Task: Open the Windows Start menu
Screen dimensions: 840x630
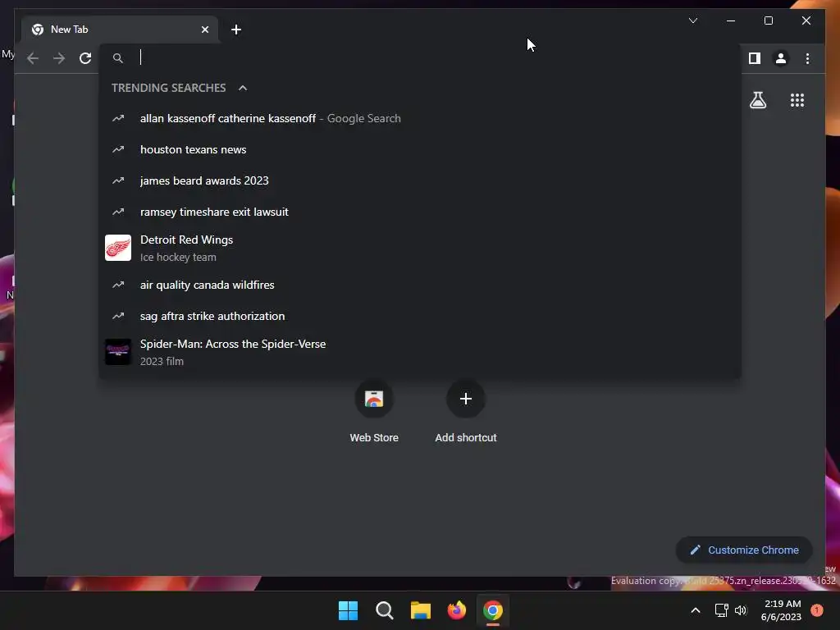Action: [x=348, y=610]
